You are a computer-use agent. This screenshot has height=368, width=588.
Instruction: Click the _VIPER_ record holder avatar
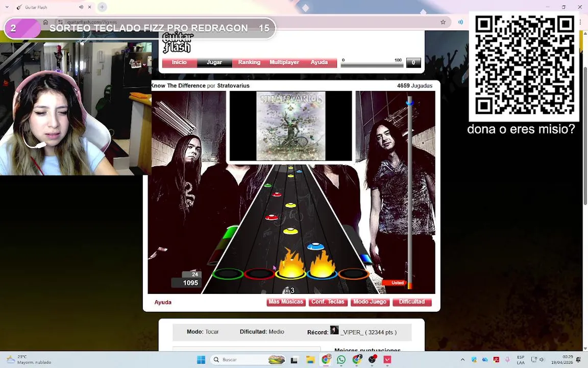click(334, 330)
